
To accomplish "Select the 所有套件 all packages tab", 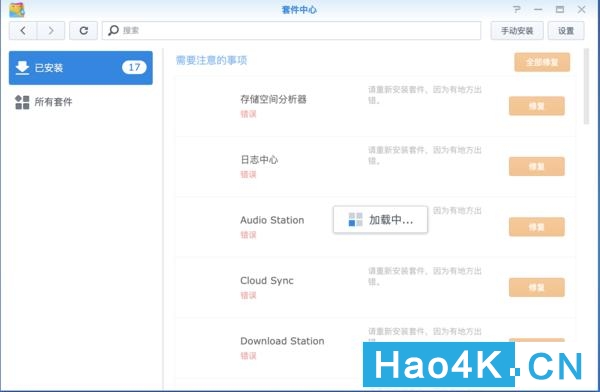I will 81,102.
